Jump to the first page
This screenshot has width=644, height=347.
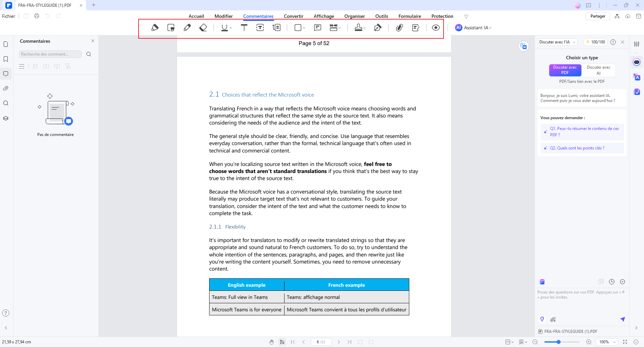pyautogui.click(x=293, y=342)
